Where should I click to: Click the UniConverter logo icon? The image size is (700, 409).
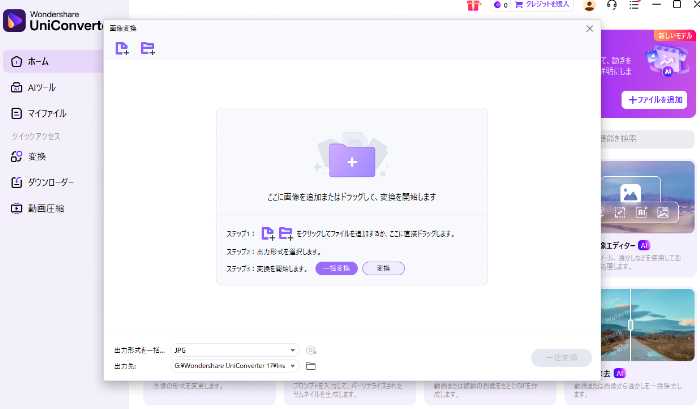pyautogui.click(x=14, y=21)
